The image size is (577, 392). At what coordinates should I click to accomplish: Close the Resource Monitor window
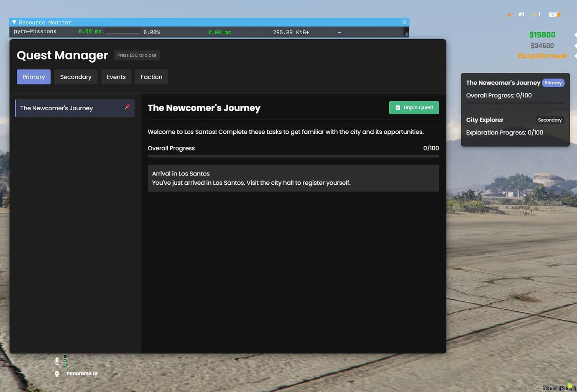pos(404,22)
